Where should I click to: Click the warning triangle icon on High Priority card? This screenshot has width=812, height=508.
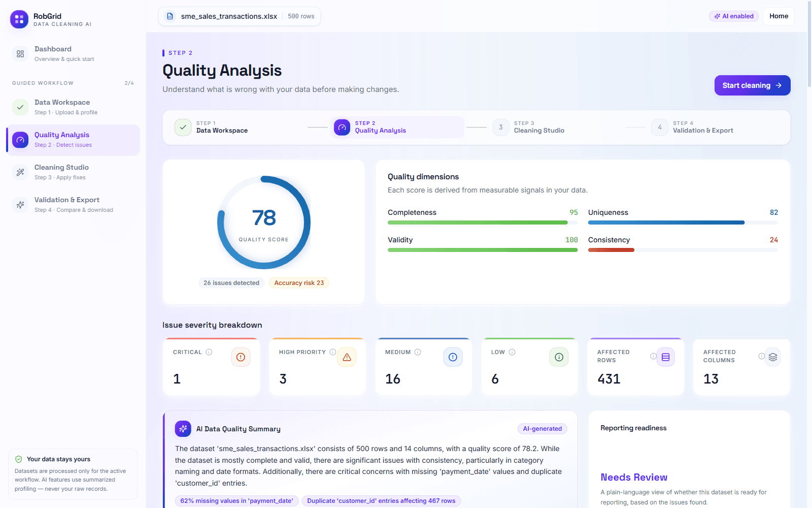(x=347, y=357)
